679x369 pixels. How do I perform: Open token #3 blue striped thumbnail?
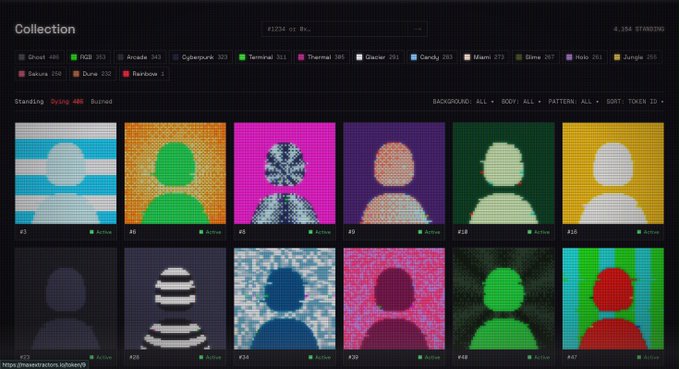click(66, 173)
